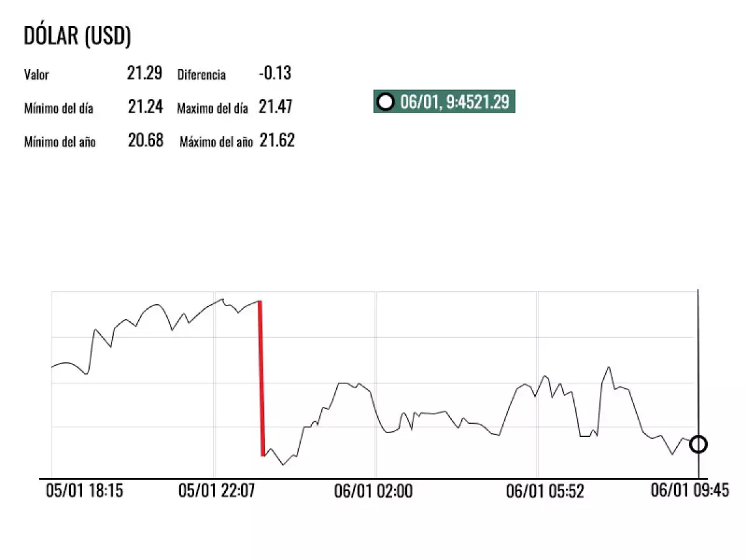Click the Mínimo del día label
Image resolution: width=747 pixels, height=560 pixels.
pos(59,108)
